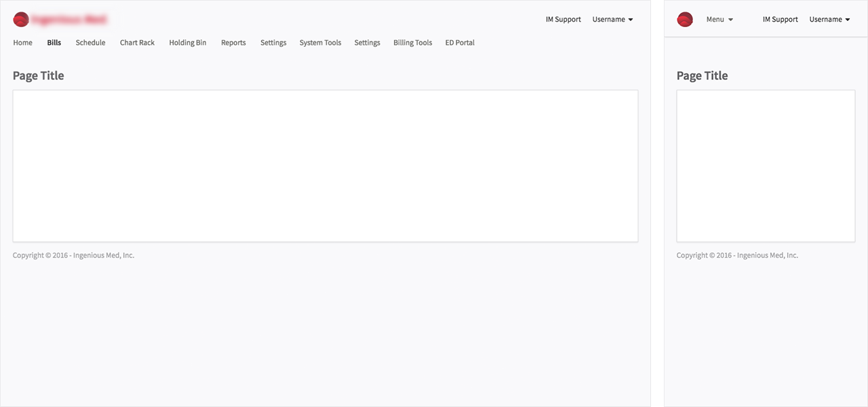Open System Tools
The height and width of the screenshot is (407, 868).
[320, 42]
